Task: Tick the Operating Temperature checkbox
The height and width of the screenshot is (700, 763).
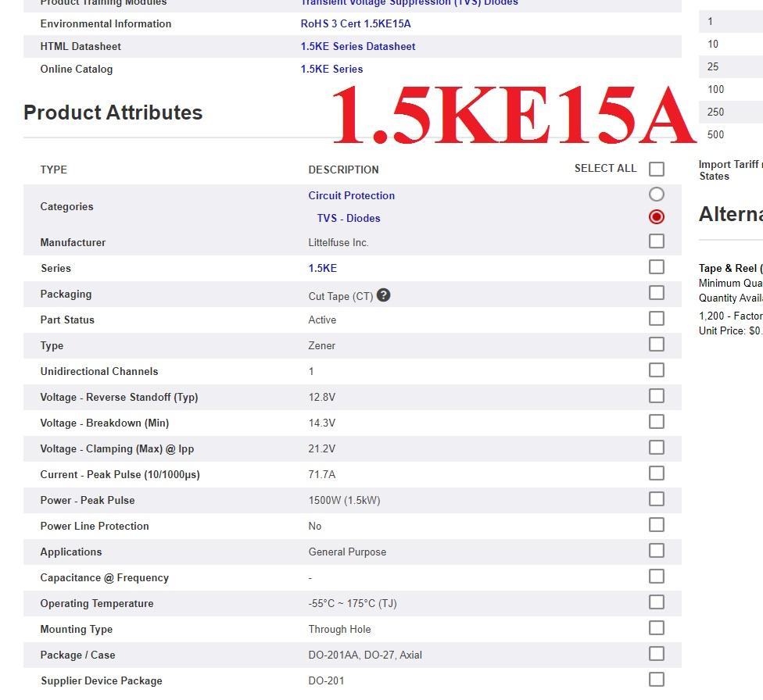Action: [657, 602]
